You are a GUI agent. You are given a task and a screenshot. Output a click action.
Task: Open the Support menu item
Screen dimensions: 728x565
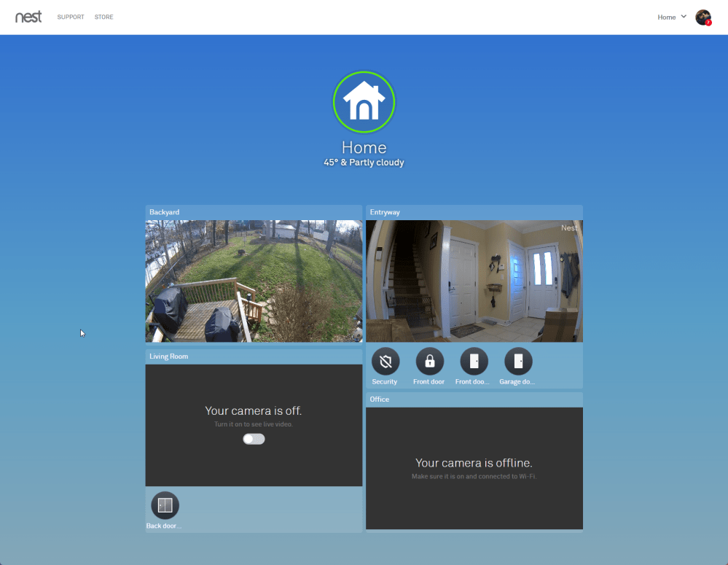pyautogui.click(x=71, y=17)
